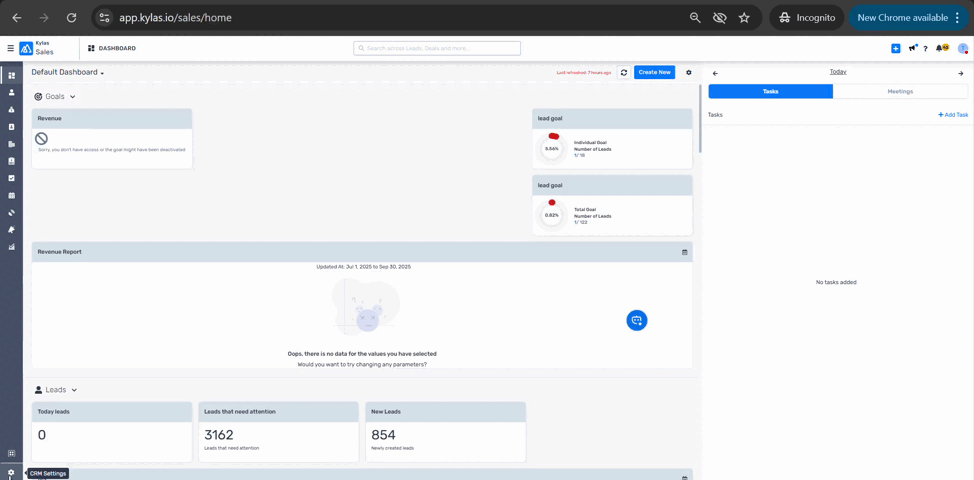Open the Dashboard icon in left sidebar

11,75
